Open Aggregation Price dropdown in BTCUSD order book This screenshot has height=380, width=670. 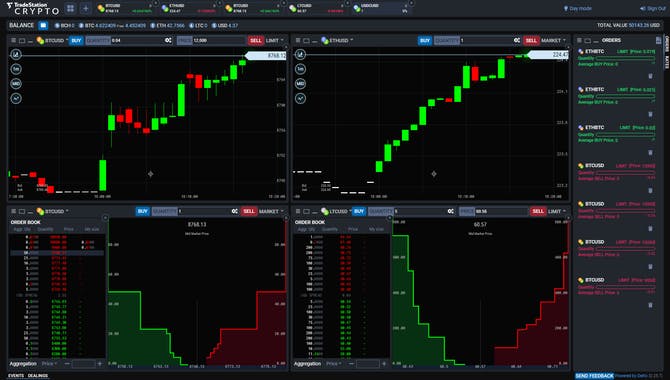pyautogui.click(x=49, y=364)
